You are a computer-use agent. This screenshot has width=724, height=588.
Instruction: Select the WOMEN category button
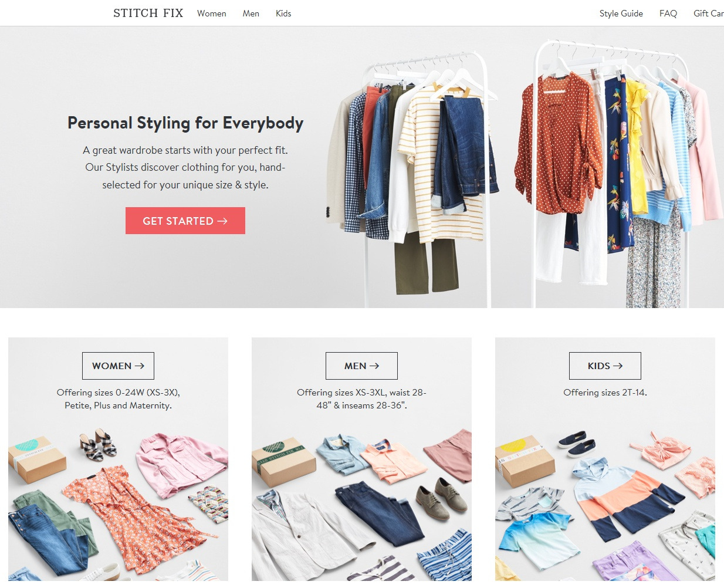118,366
